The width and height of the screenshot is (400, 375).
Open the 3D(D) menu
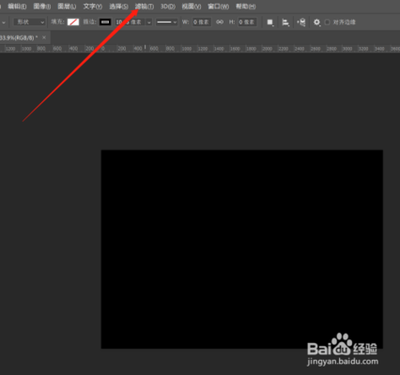click(168, 6)
